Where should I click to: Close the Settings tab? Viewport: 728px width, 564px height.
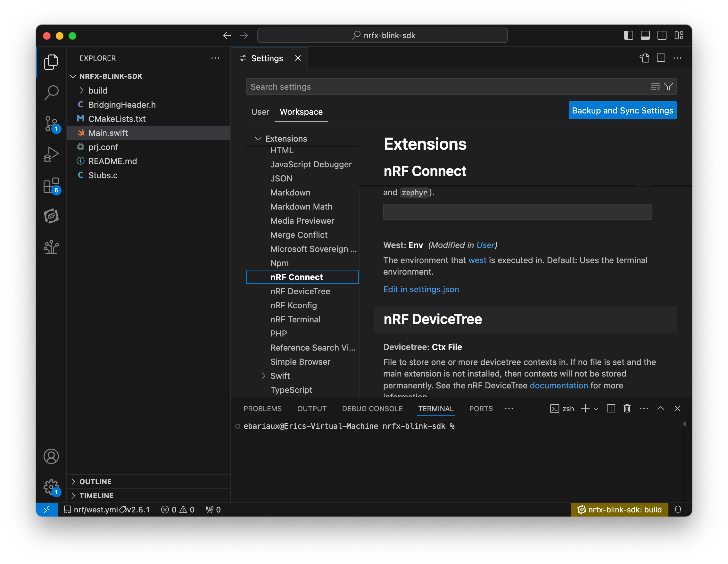pos(298,58)
